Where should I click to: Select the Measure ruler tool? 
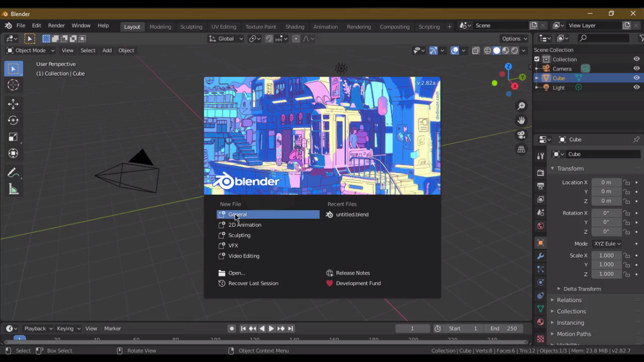pos(13,189)
